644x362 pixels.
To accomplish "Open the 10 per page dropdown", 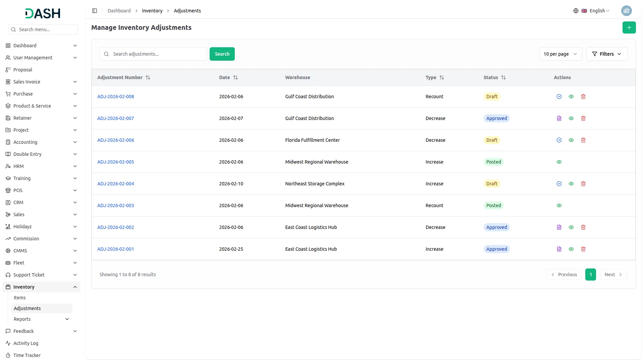I will 560,54.
